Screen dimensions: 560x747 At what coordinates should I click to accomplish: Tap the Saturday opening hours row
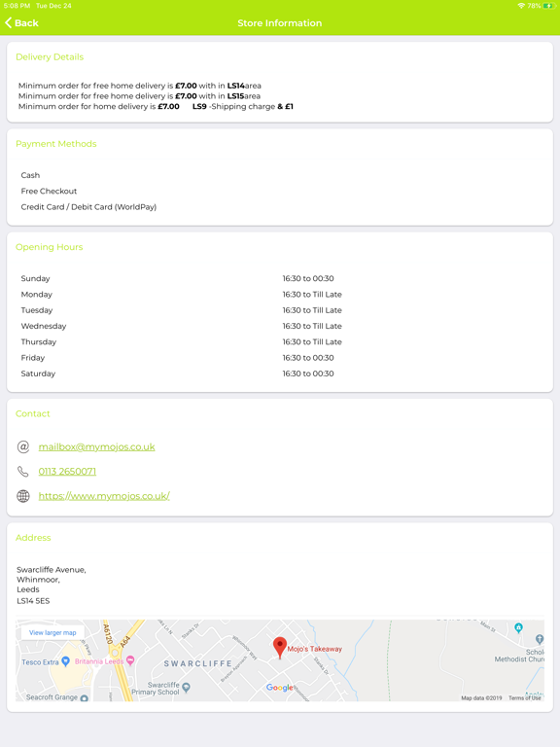[x=280, y=373]
